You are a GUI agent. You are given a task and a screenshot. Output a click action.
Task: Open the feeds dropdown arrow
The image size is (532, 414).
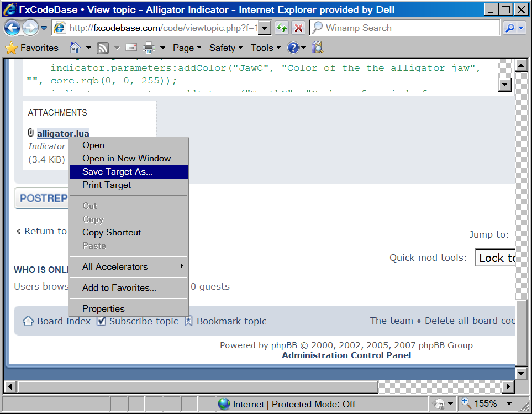pyautogui.click(x=117, y=48)
